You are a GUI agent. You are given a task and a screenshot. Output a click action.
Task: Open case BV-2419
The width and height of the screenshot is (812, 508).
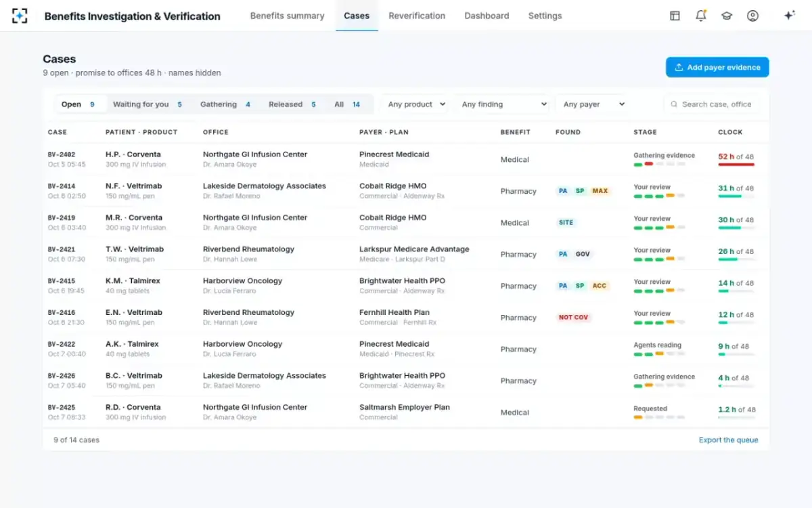pyautogui.click(x=405, y=223)
